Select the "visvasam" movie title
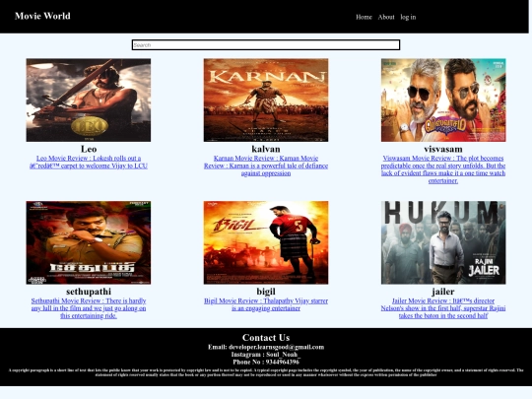 point(443,149)
